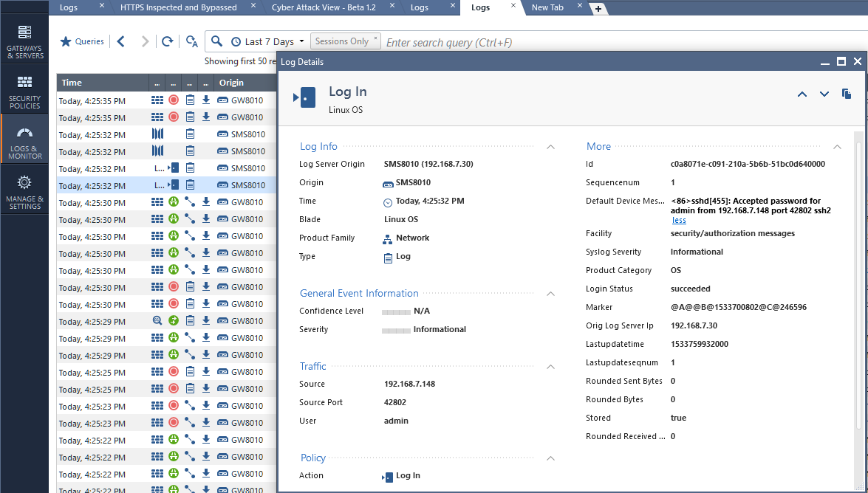Viewport: 868px width, 493px height.
Task: Click the download arrow icon in first log row
Action: pyautogui.click(x=206, y=100)
